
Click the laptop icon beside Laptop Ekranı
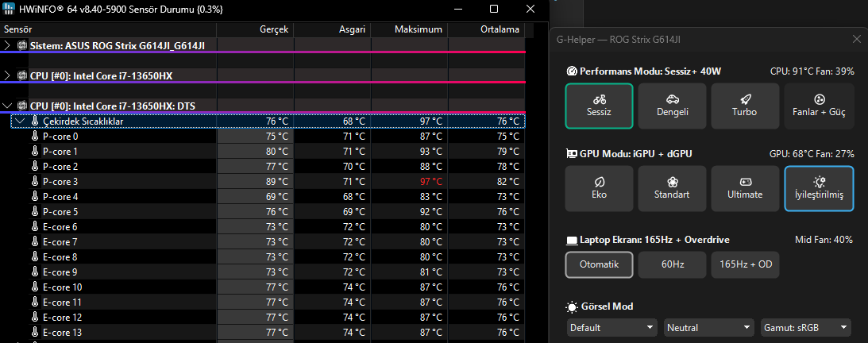click(x=572, y=241)
